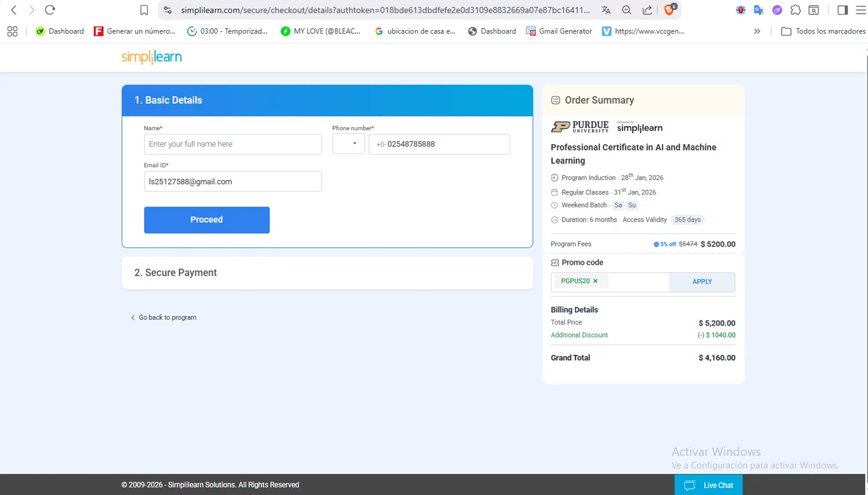The width and height of the screenshot is (868, 495).
Task: Open the browser hamburger menu
Action: pos(860,10)
